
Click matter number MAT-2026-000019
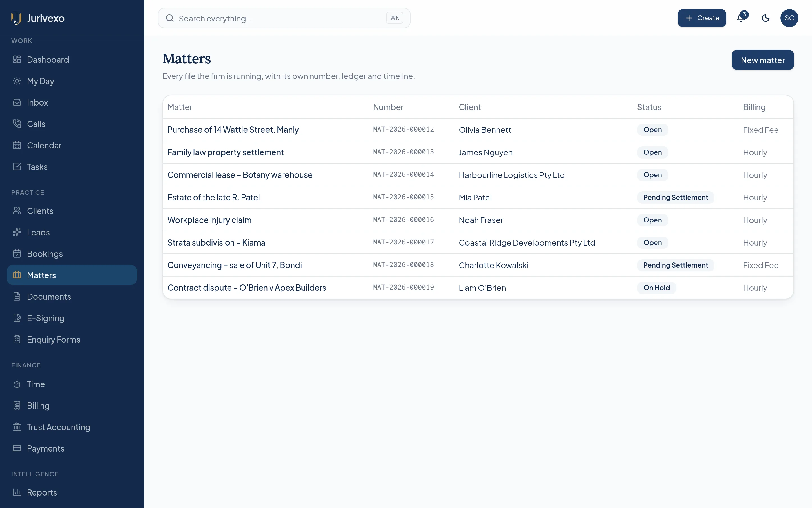403,287
